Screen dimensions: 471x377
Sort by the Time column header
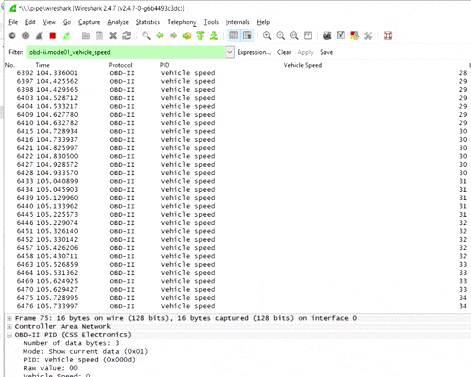click(x=43, y=65)
